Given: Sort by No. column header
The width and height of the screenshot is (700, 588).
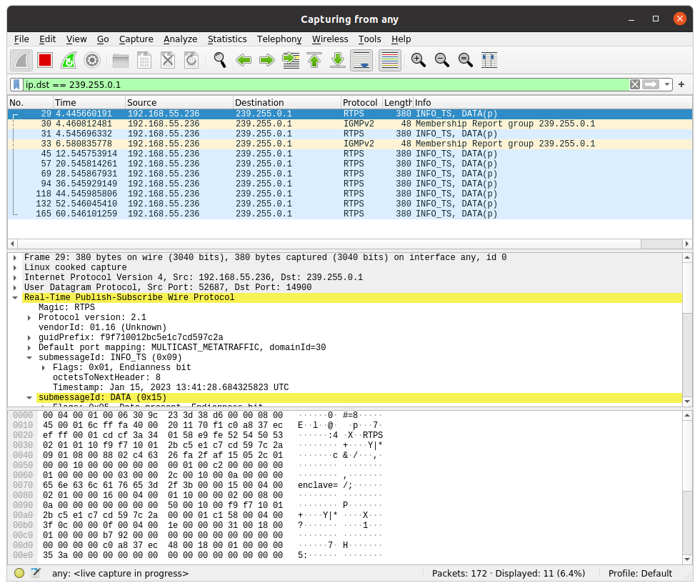Looking at the screenshot, I should [30, 103].
